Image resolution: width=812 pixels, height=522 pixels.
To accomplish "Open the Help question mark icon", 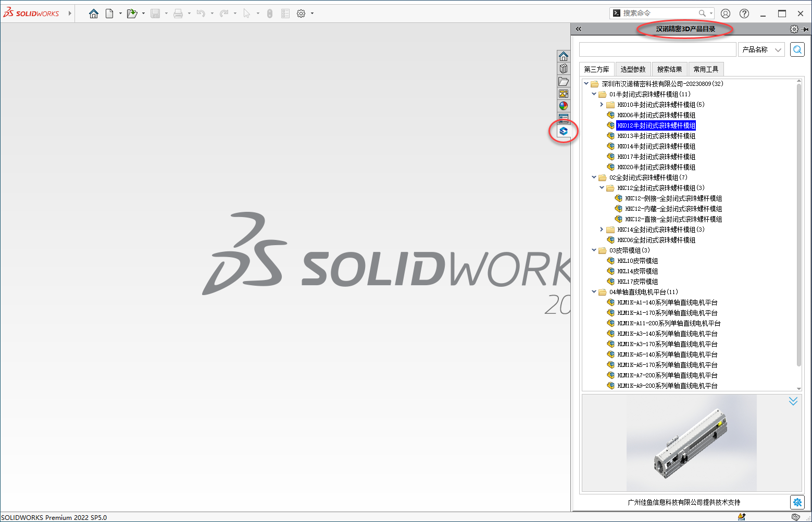I will (744, 14).
